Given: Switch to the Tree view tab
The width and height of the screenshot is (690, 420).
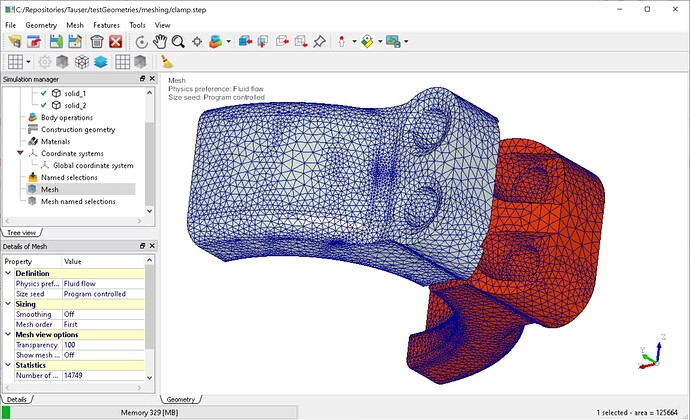Looking at the screenshot, I should coord(22,232).
